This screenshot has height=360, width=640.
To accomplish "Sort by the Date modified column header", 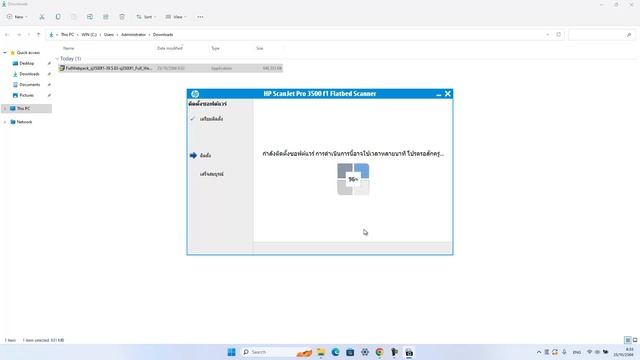I will [170, 48].
